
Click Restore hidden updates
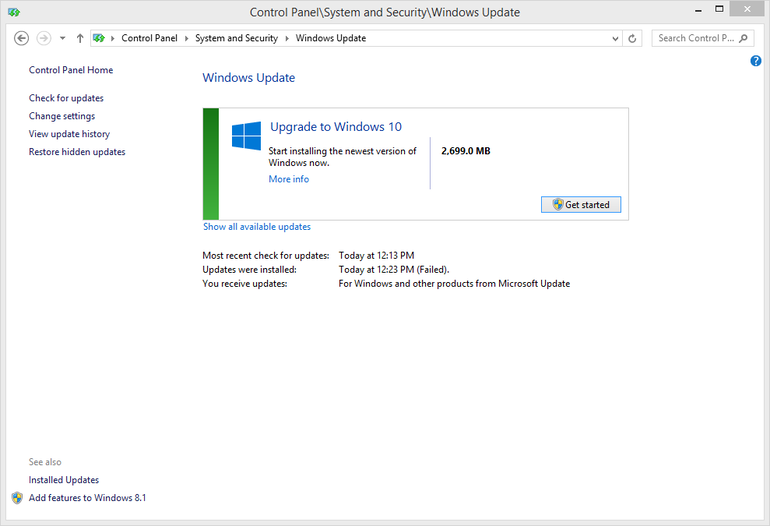[x=77, y=152]
